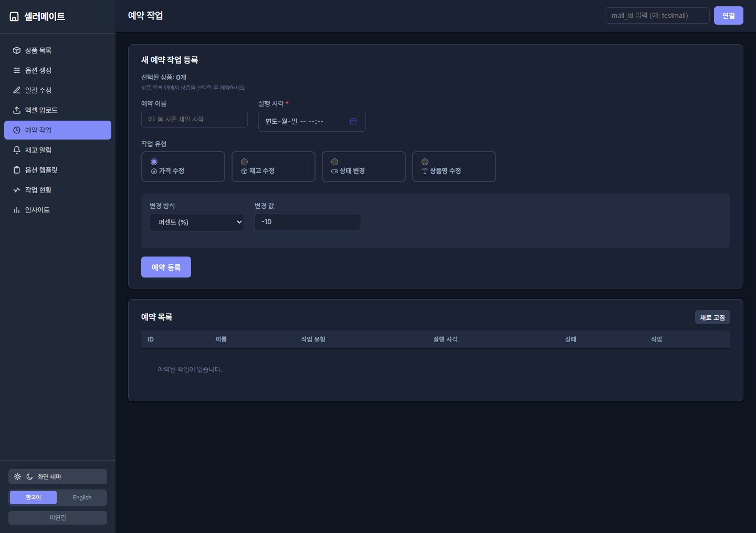This screenshot has height=533, width=756.
Task: Open the 재고 알림 menu item
Action: click(x=58, y=150)
